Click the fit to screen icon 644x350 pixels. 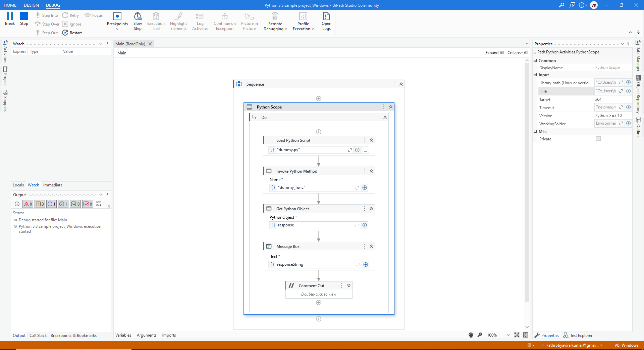point(517,335)
